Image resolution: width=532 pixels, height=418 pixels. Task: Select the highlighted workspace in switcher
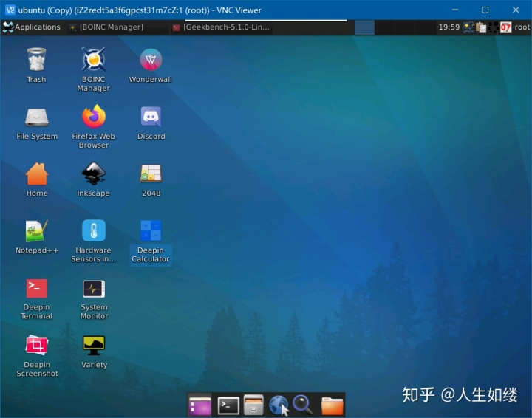tap(364, 27)
